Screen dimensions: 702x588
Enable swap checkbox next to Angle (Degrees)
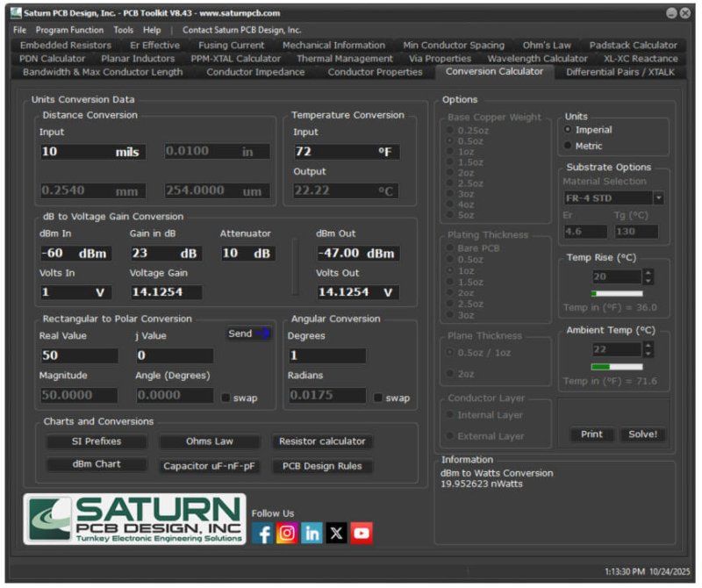[x=226, y=398]
